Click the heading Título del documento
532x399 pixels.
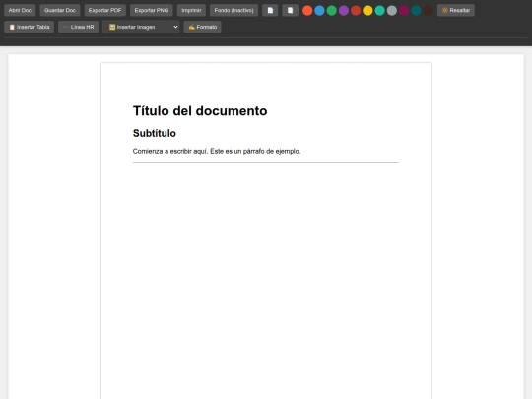(200, 111)
